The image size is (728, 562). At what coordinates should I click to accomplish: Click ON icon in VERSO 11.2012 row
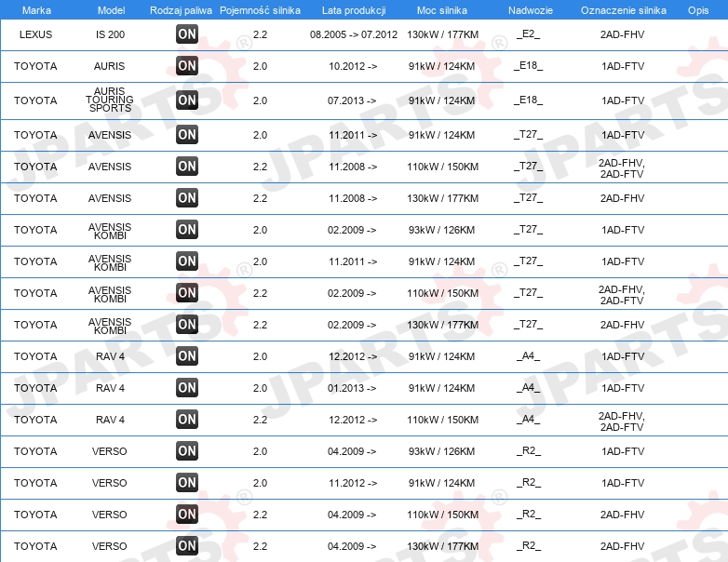click(x=186, y=482)
